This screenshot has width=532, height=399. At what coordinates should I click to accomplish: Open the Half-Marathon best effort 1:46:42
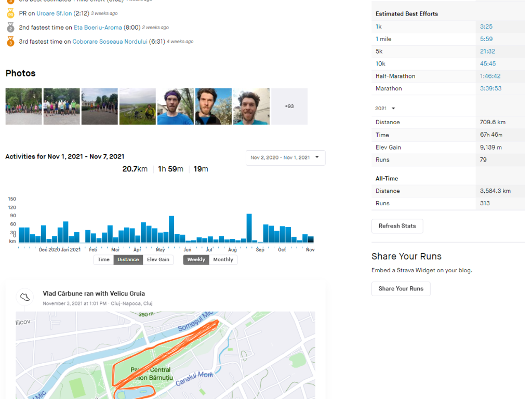pyautogui.click(x=490, y=76)
